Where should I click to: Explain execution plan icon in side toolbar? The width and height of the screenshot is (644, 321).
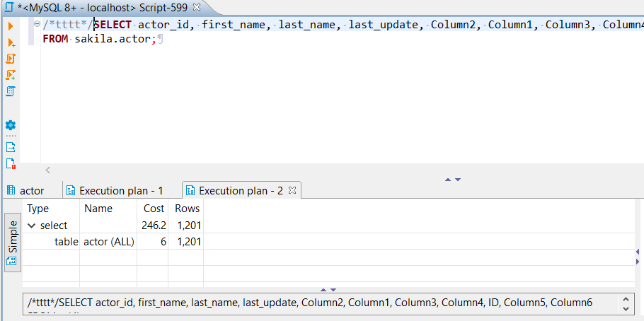[11, 91]
